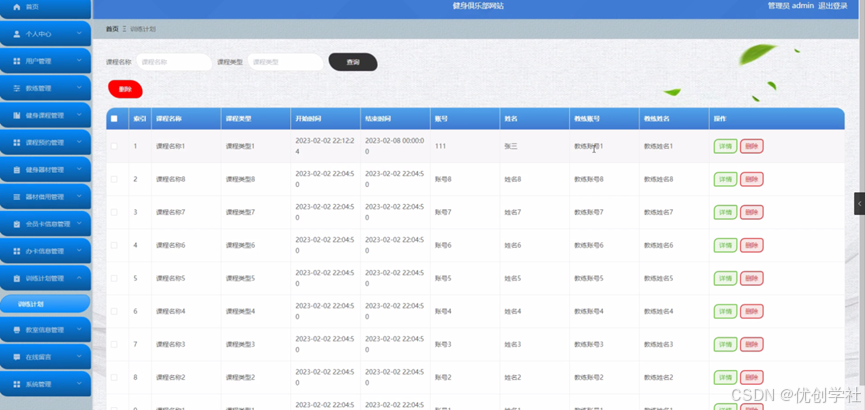Click the home icon beside 首页 in the sidebar
Viewport: 865px width, 410px height.
[x=16, y=7]
